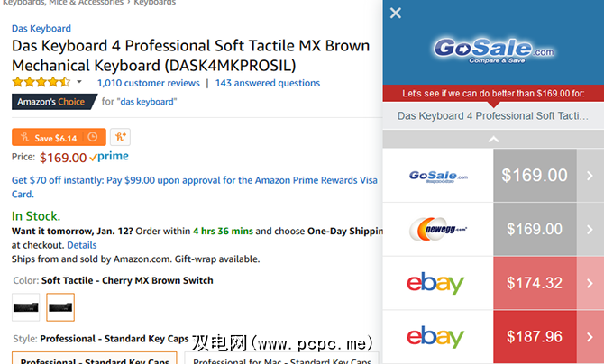Viewport: 604px width, 364px height.
Task: Choose Professional for Mac style option
Action: [x=270, y=359]
